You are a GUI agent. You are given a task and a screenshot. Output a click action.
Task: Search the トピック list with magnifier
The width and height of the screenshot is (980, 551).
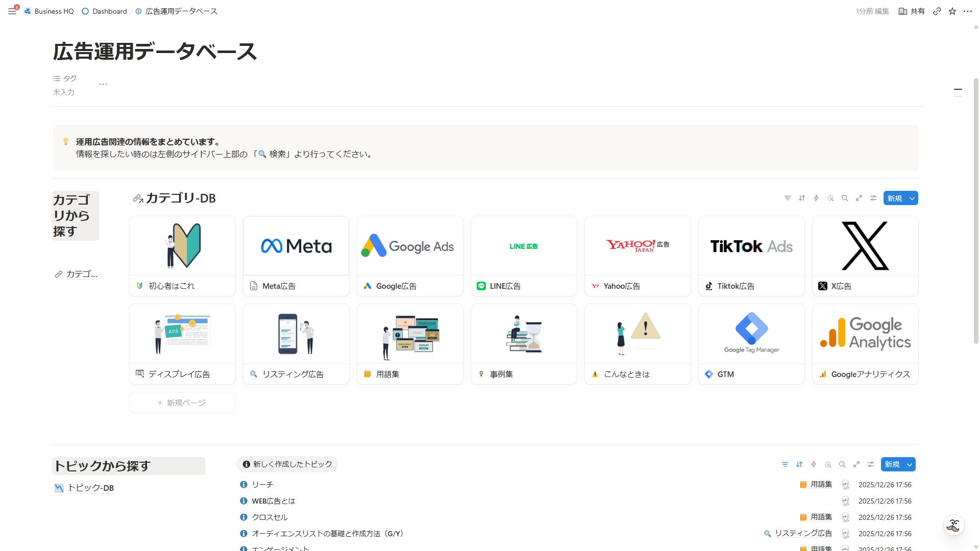click(x=842, y=464)
